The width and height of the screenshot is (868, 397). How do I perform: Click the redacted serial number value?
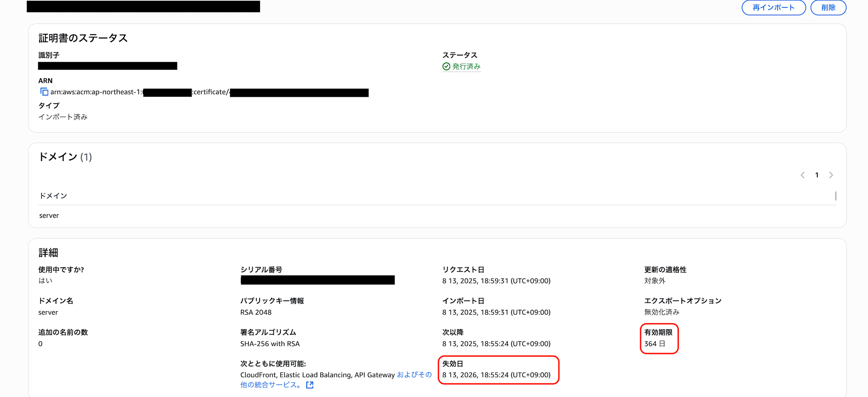pos(318,280)
